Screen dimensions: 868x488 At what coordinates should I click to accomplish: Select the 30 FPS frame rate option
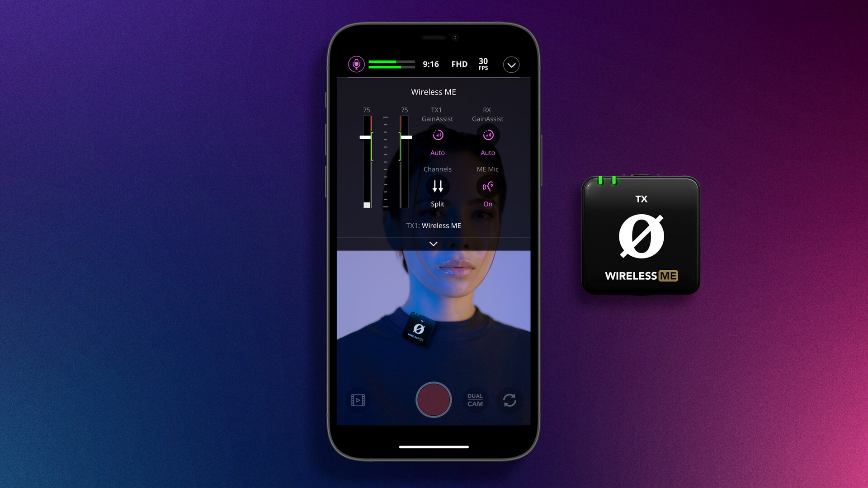(x=483, y=64)
